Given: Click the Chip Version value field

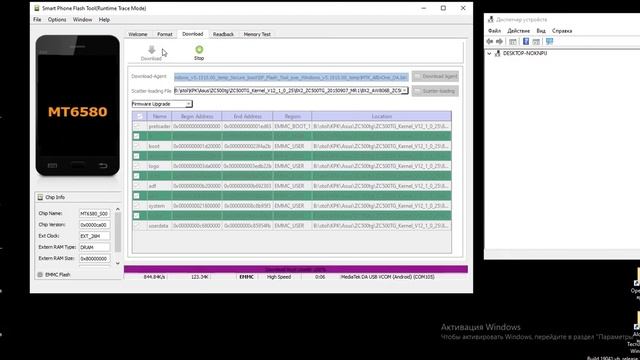Looking at the screenshot, I should pos(94,225).
